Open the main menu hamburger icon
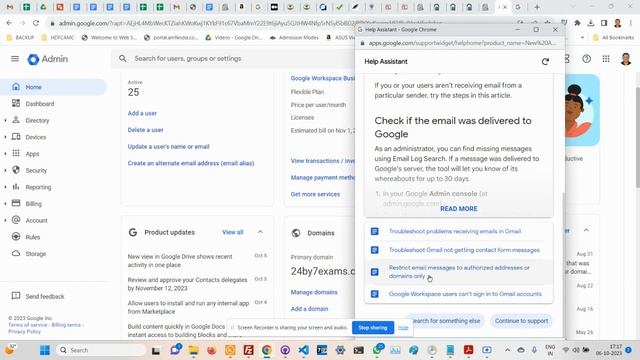 point(15,59)
